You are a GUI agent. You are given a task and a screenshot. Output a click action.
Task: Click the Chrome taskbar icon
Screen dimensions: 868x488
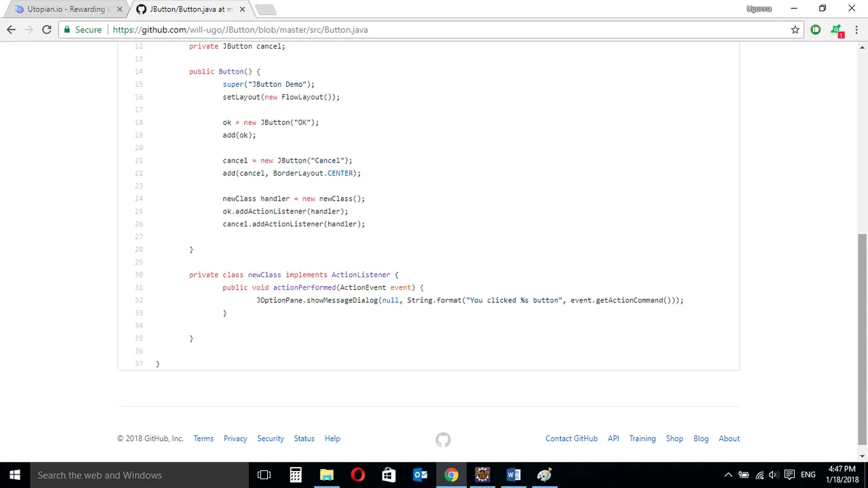click(451, 475)
